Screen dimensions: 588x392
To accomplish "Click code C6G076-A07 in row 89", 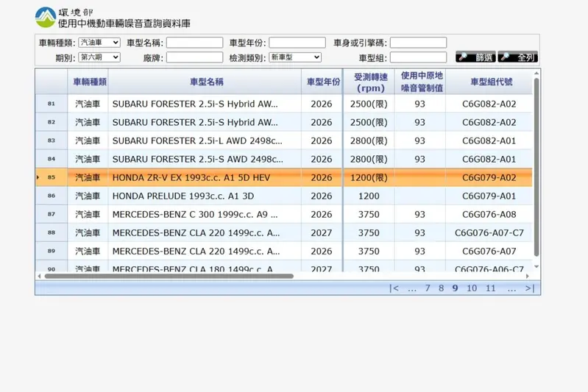I will point(489,251).
